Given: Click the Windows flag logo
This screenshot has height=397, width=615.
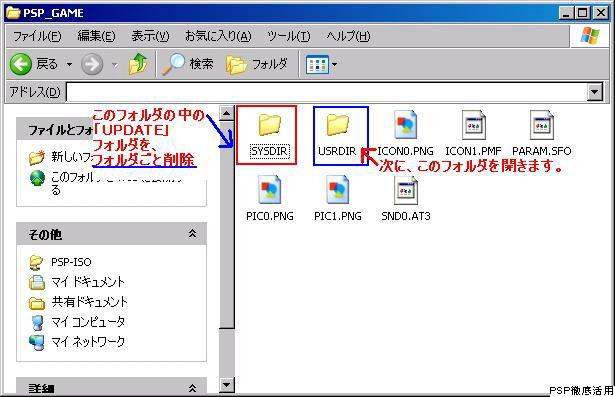Looking at the screenshot, I should point(590,36).
